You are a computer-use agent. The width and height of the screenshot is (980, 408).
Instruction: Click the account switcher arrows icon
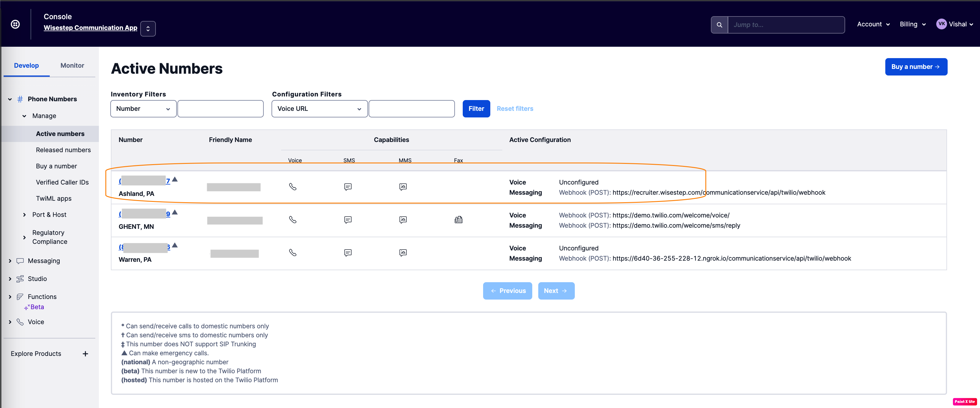[148, 28]
